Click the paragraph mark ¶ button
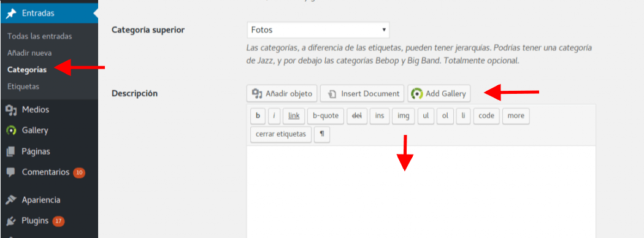The width and height of the screenshot is (644, 238). point(322,134)
